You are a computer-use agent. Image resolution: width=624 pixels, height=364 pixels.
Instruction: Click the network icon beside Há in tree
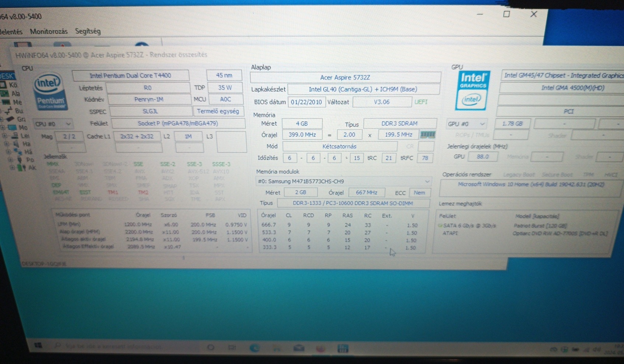coord(18,151)
